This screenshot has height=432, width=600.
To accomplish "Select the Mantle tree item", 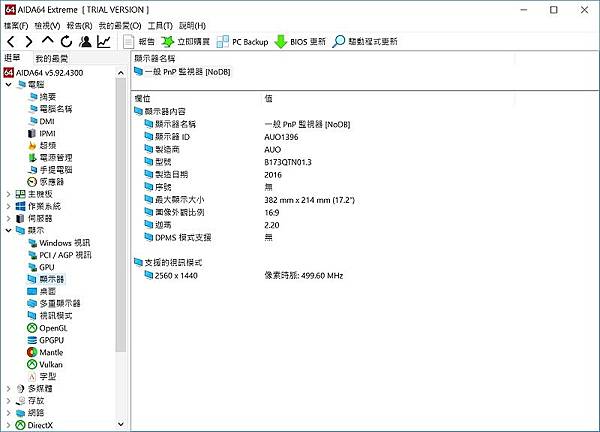I will coord(46,352).
